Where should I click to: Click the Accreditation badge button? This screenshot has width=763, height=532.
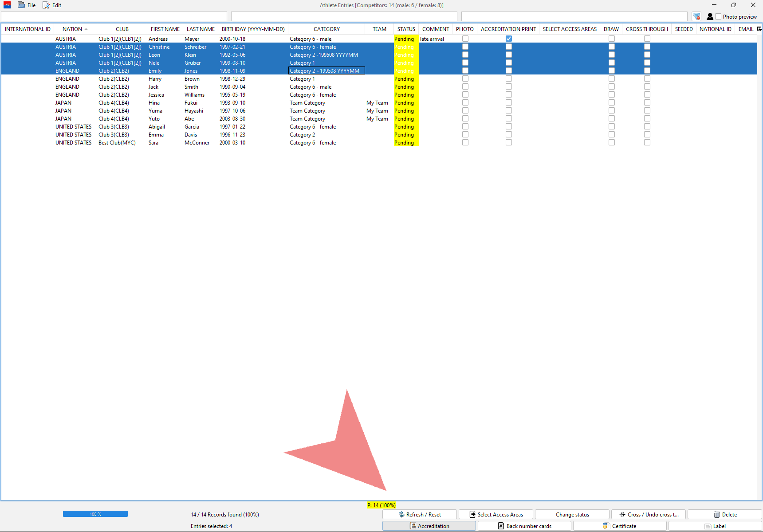(429, 526)
